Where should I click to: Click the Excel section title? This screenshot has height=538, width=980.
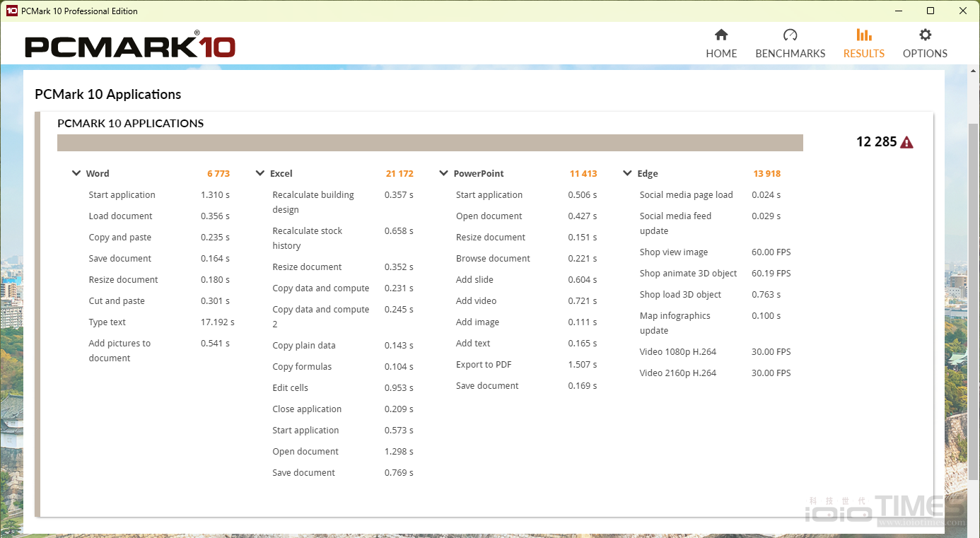(281, 173)
